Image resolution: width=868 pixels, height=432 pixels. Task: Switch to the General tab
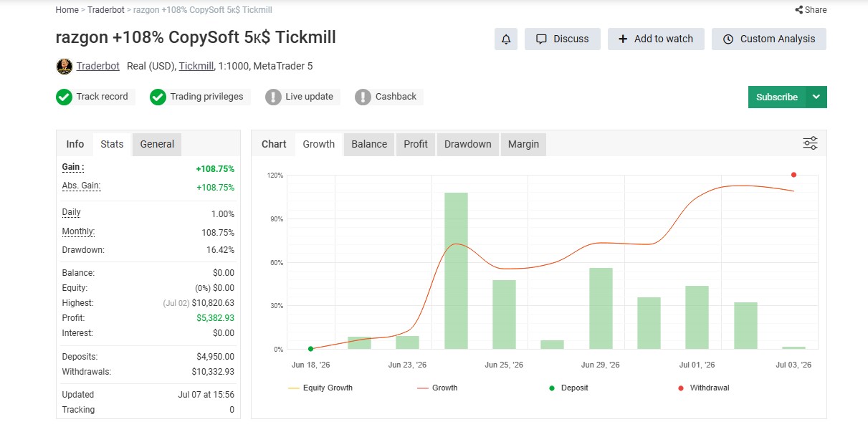tap(157, 144)
